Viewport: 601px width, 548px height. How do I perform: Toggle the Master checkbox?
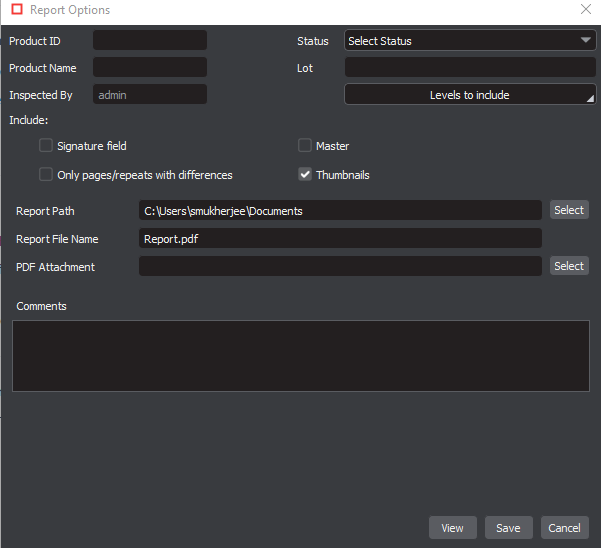(305, 146)
